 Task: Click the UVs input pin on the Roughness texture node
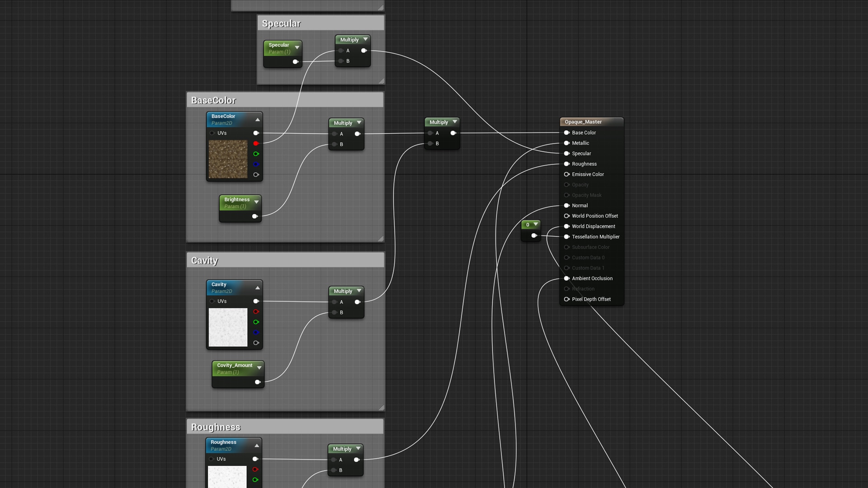pos(212,459)
